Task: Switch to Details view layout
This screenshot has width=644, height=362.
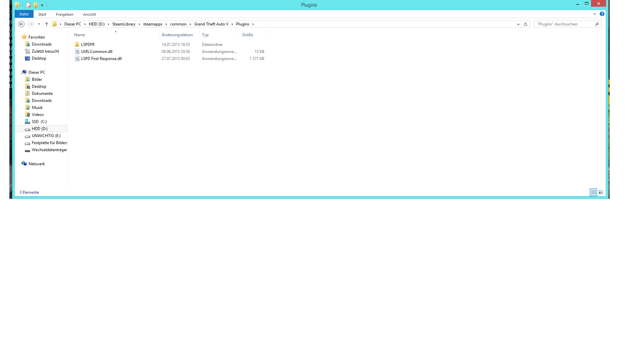Action: coord(593,192)
